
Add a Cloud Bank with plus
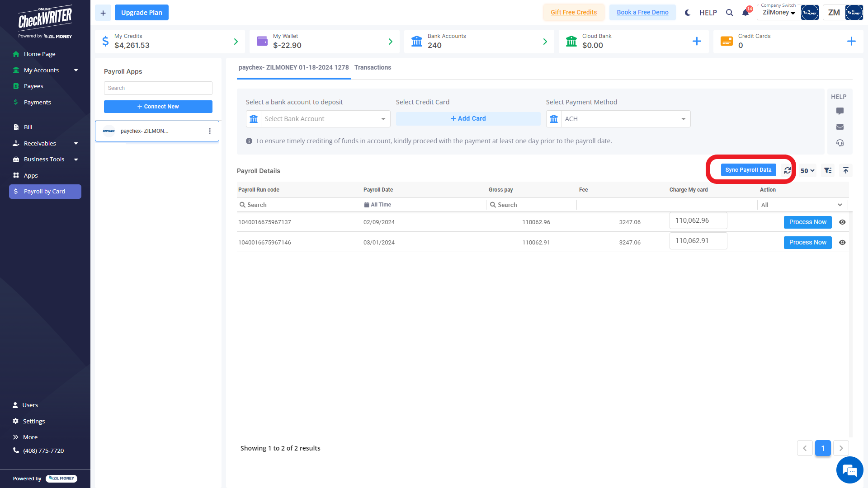tap(697, 42)
